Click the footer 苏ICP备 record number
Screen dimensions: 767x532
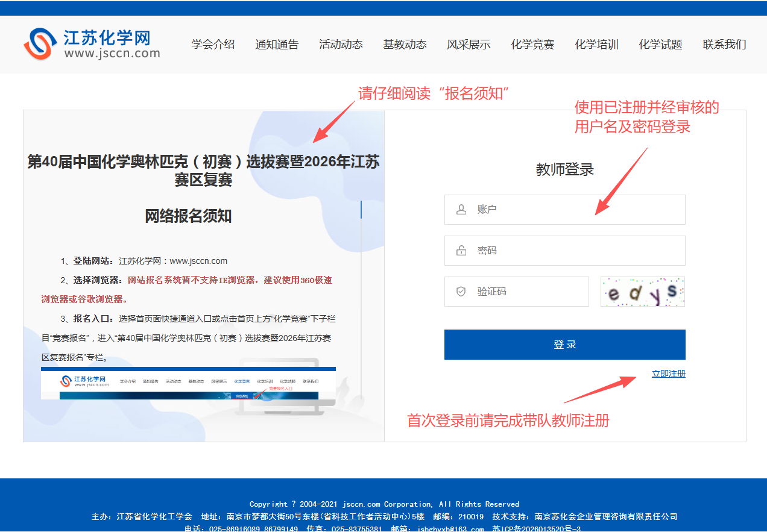point(536,529)
